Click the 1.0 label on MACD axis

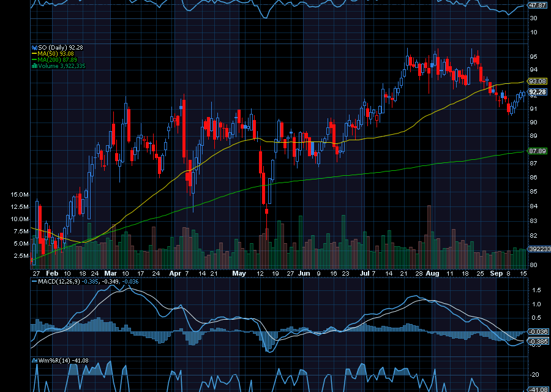[536, 304]
